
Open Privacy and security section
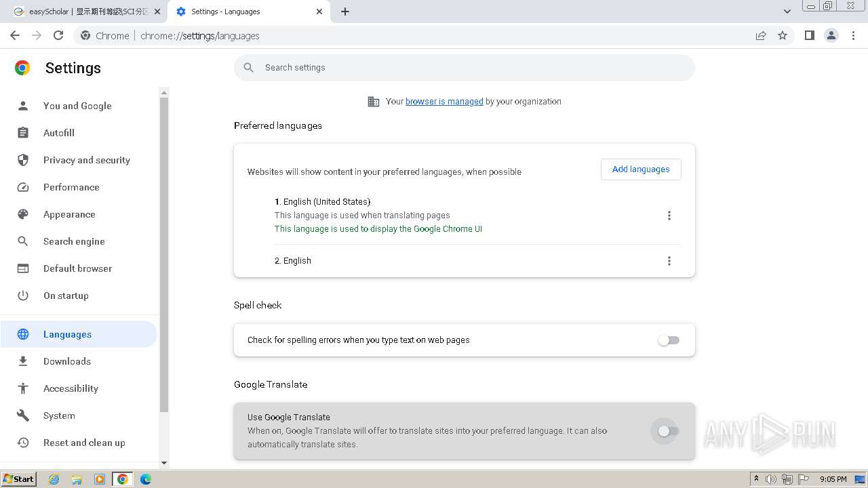(86, 160)
